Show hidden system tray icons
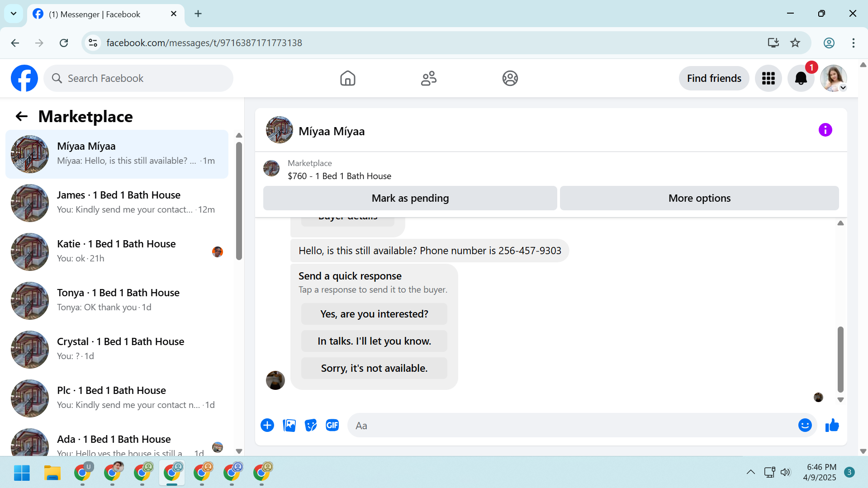The image size is (868, 488). 750,472
